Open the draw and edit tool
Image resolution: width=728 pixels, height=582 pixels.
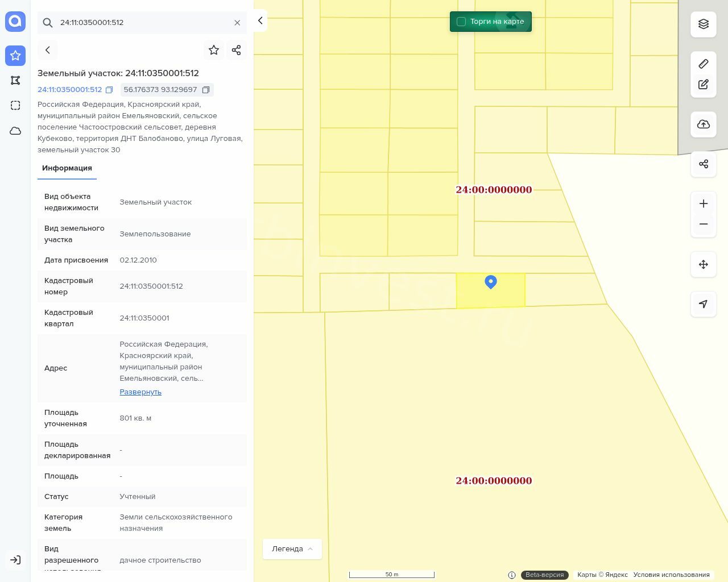pos(703,85)
